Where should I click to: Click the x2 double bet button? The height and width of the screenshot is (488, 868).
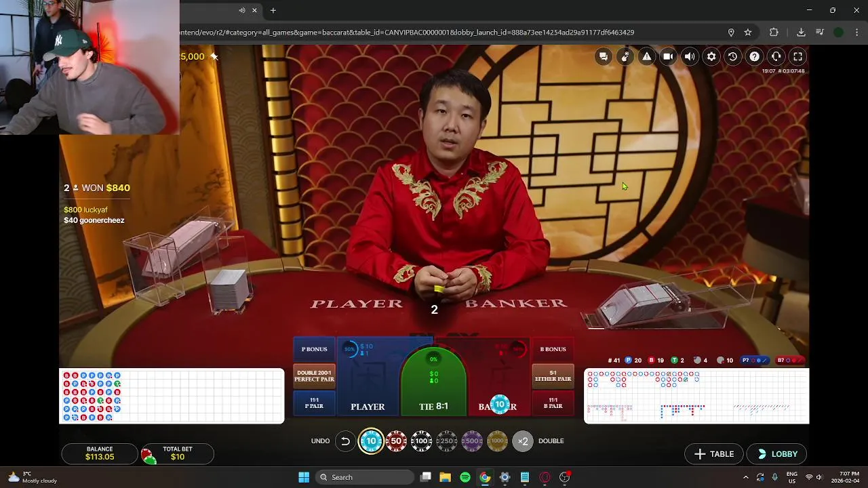(523, 441)
